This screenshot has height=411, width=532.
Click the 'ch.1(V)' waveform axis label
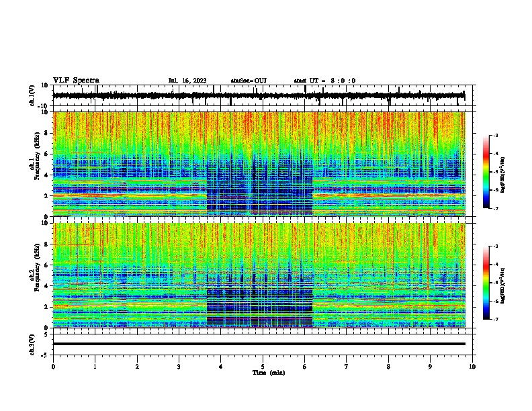(x=32, y=95)
